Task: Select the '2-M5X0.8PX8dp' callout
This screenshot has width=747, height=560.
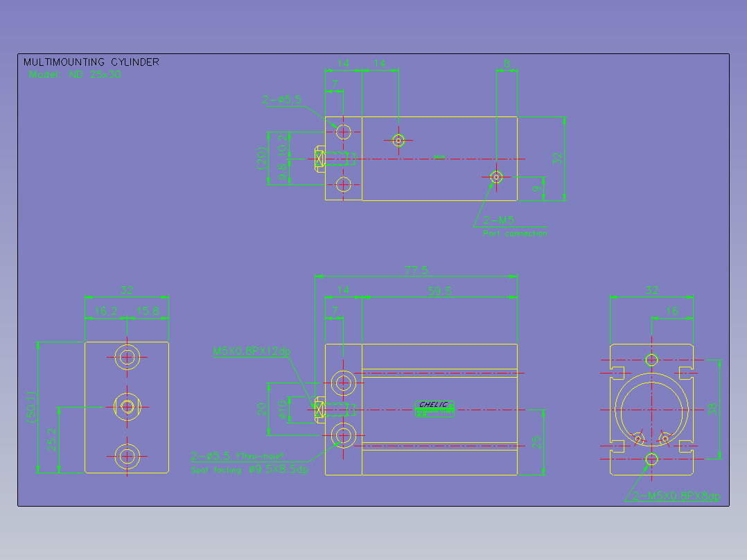Action: 676,496
